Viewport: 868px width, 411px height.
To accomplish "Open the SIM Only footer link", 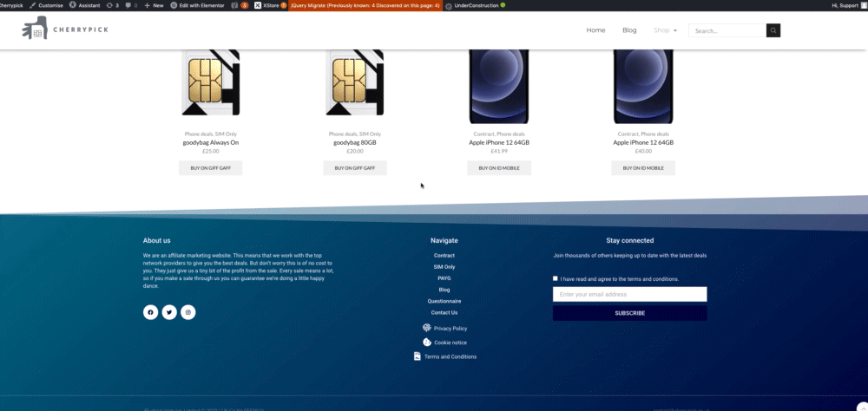I will click(x=444, y=267).
